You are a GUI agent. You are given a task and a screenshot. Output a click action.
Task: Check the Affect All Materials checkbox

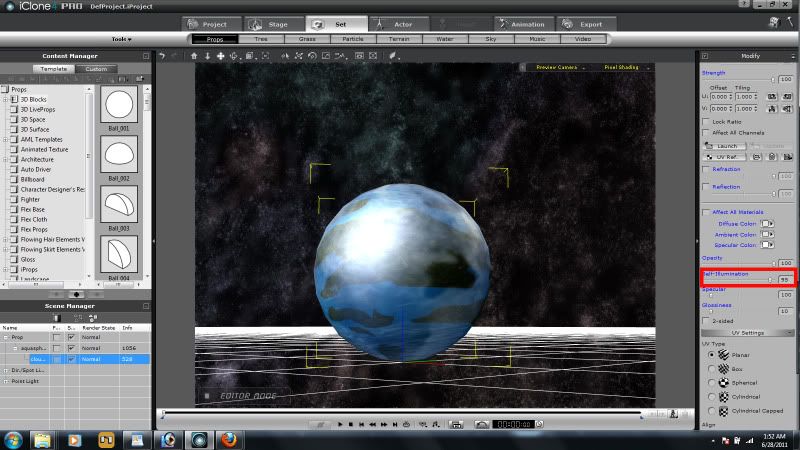(706, 212)
